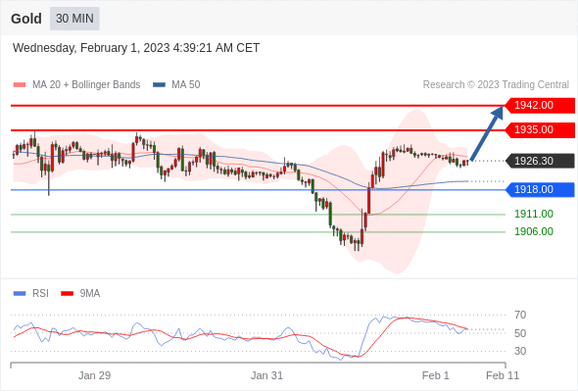This screenshot has width=578, height=392.
Task: Toggle the 9MA legend label
Action: 90,294
